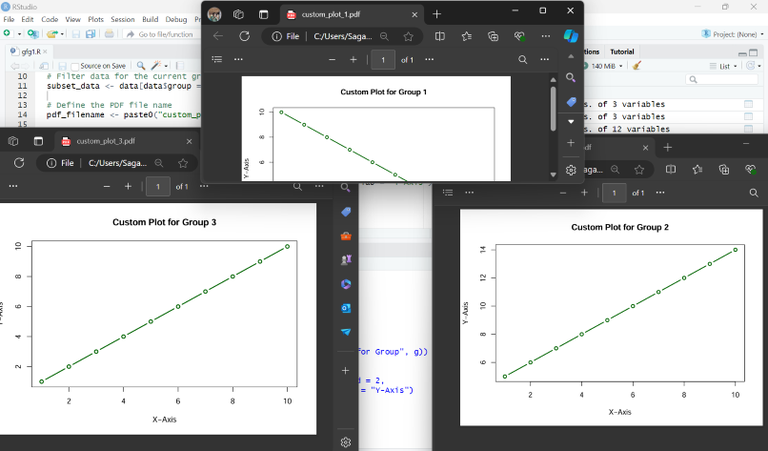Click the find/replace magnifier in RStudio editor
The height and width of the screenshot is (451, 768).
[x=141, y=65]
